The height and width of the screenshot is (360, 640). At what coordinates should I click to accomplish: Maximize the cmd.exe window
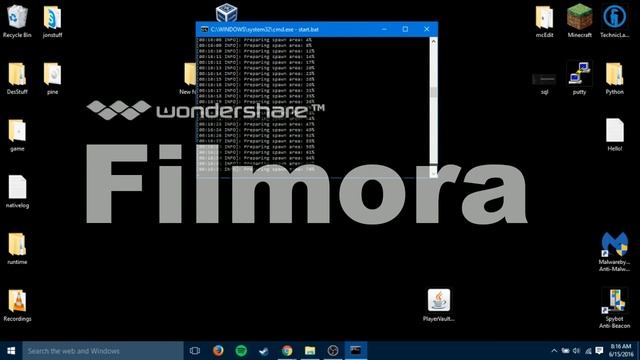click(405, 29)
